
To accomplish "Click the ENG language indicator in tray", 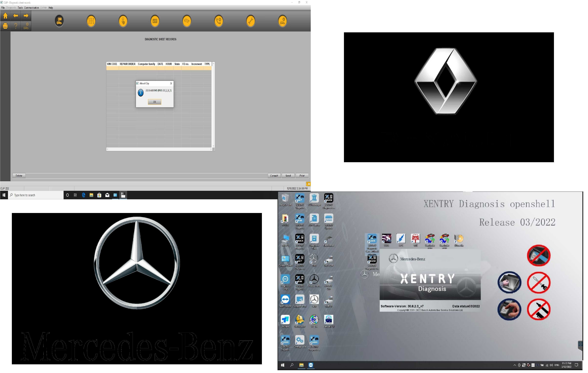I will pyautogui.click(x=557, y=365).
